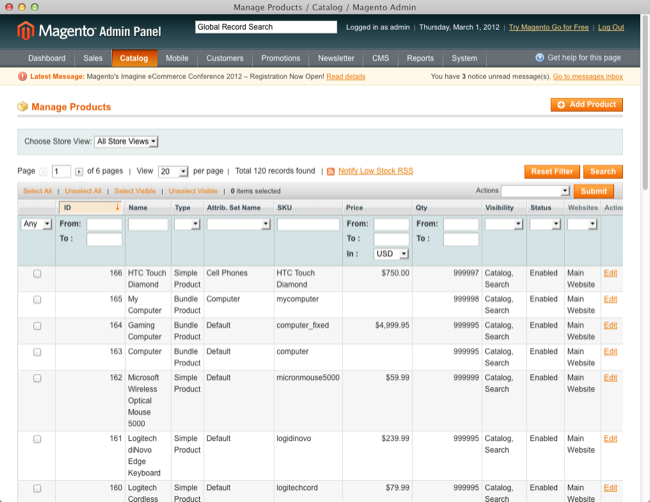Click the Price From input field
650x502 pixels.
click(391, 224)
